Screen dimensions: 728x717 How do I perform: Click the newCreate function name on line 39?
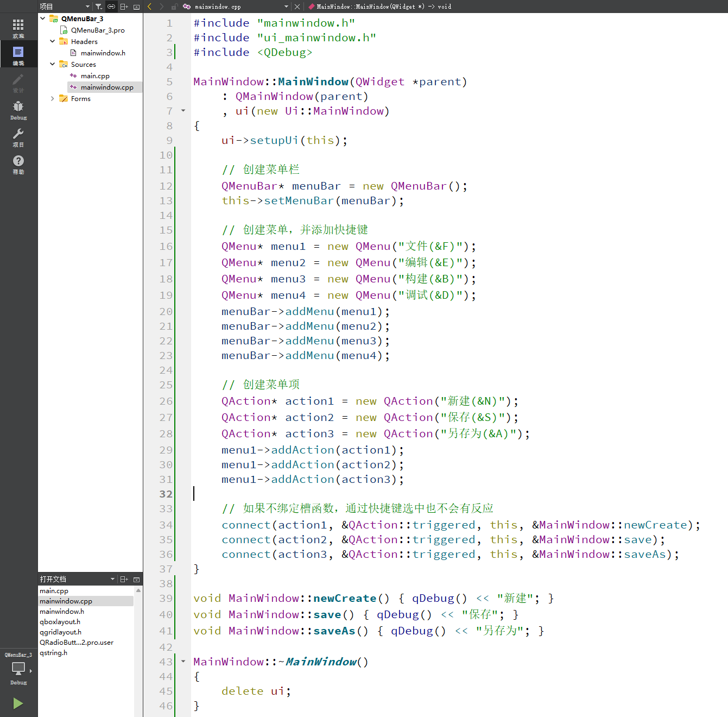click(x=345, y=598)
